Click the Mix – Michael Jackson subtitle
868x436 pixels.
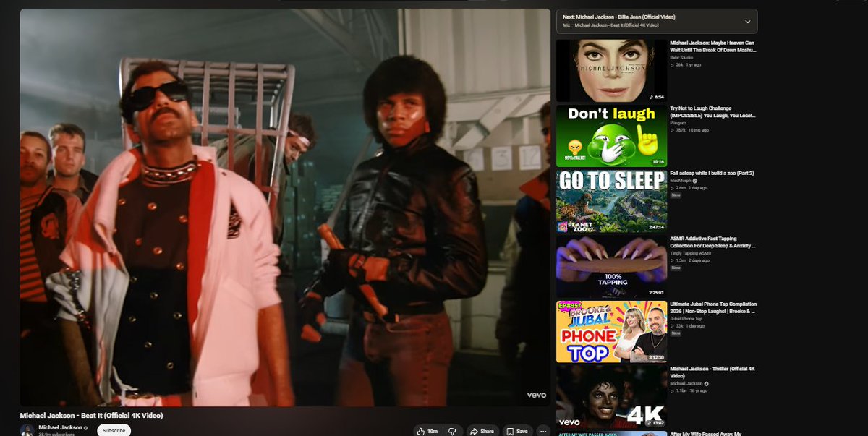coord(610,25)
